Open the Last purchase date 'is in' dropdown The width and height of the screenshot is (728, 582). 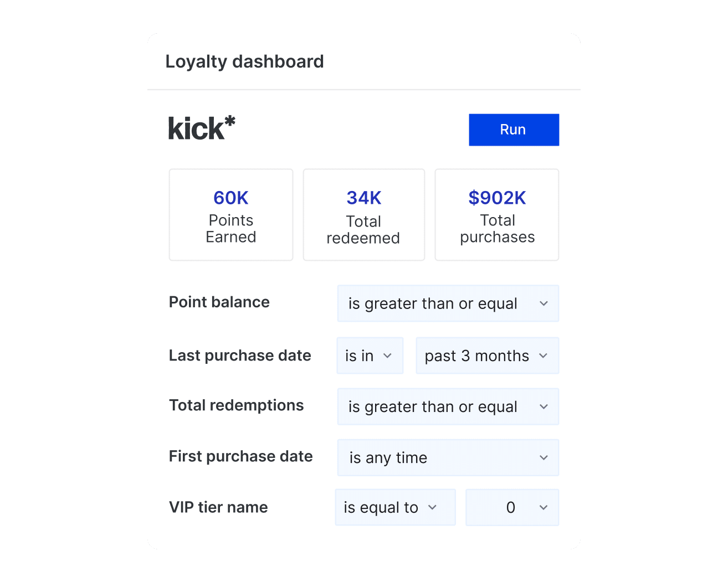click(370, 356)
